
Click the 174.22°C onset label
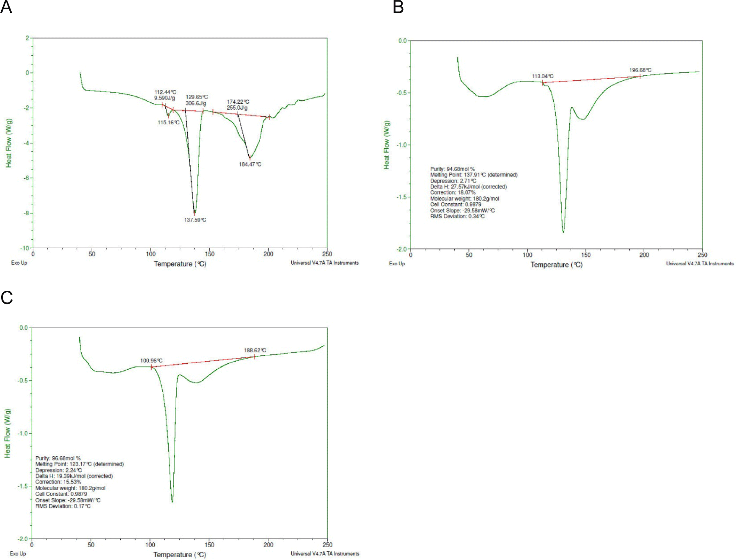[x=238, y=102]
